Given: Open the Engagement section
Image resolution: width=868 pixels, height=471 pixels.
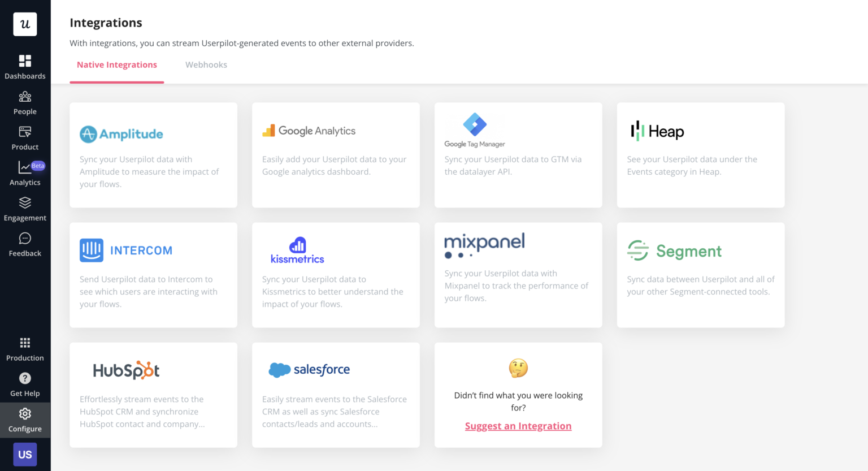Looking at the screenshot, I should pos(25,209).
